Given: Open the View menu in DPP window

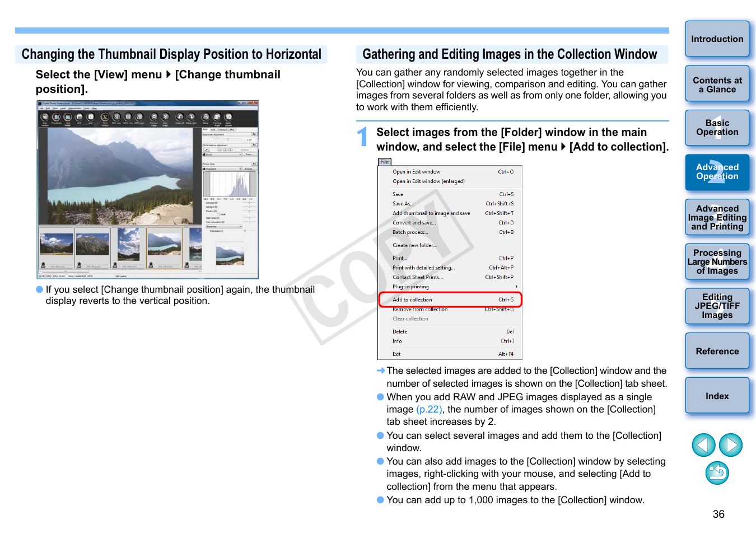Looking at the screenshot, I should (55, 109).
